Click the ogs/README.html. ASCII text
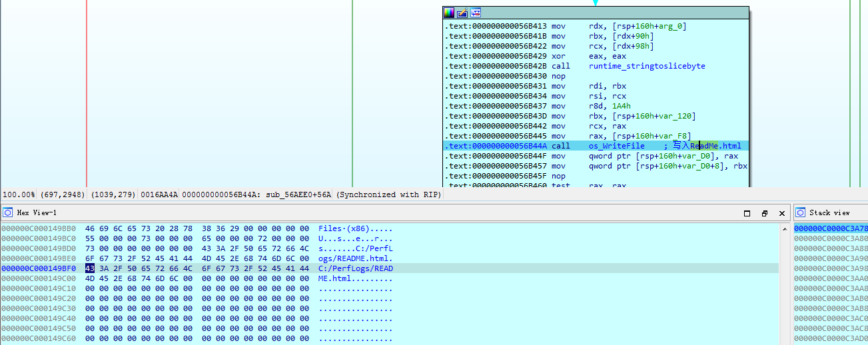The width and height of the screenshot is (868, 345). coord(356,258)
